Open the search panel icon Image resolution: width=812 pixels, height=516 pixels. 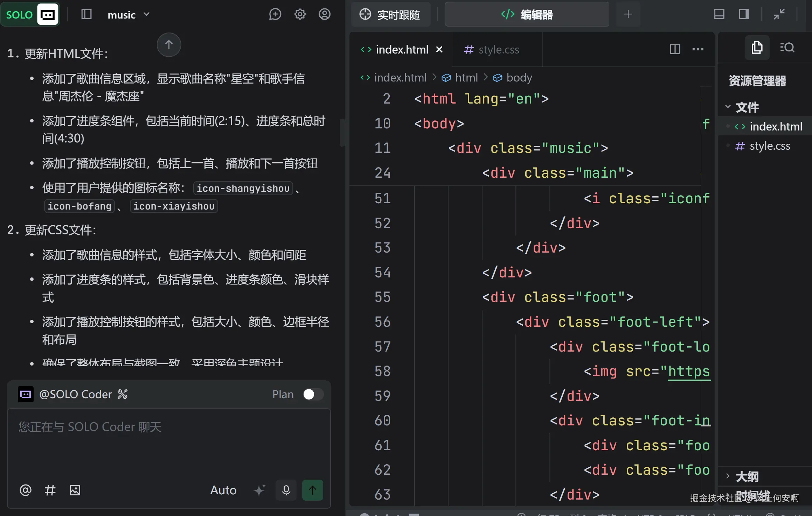(787, 47)
